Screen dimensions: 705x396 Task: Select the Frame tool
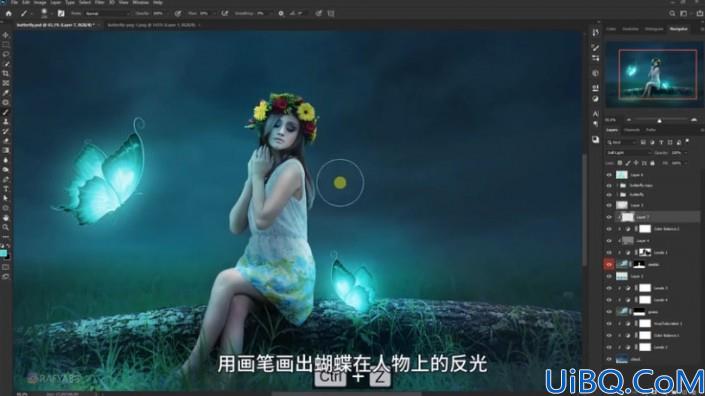[x=5, y=83]
